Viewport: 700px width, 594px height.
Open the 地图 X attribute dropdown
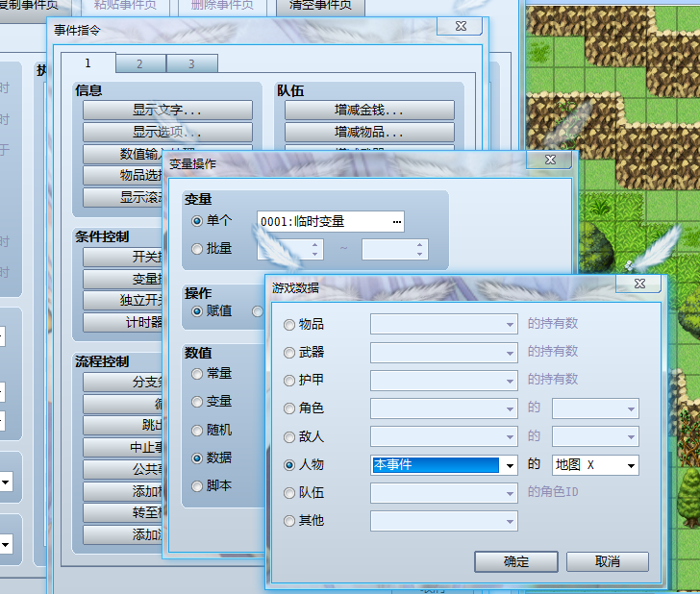point(595,465)
